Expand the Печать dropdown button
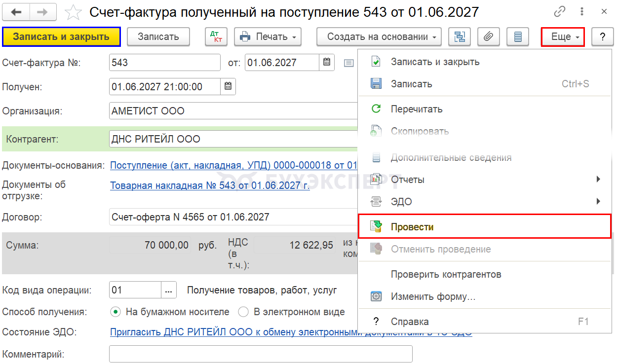 (268, 36)
